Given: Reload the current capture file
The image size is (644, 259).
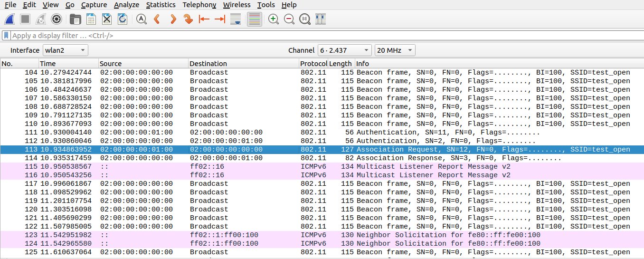Looking at the screenshot, I should (122, 19).
